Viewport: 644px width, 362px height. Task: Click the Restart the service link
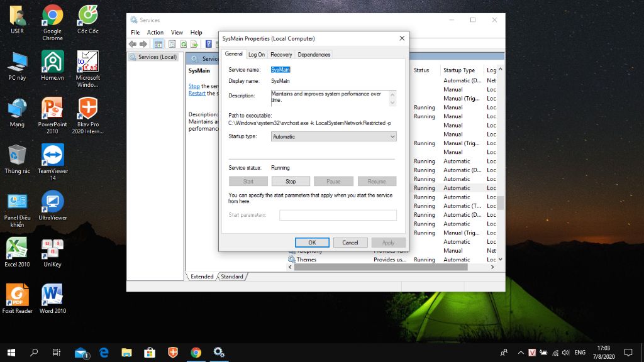pyautogui.click(x=197, y=93)
